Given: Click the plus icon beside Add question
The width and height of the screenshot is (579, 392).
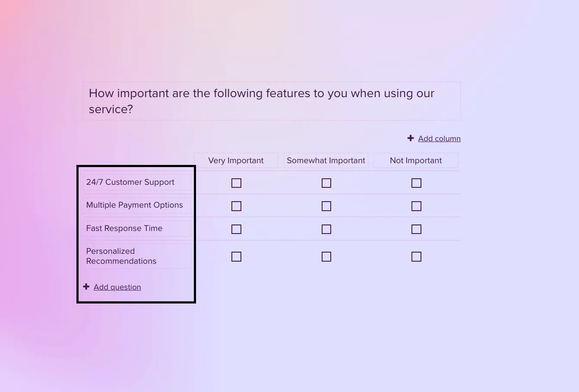Looking at the screenshot, I should click(86, 287).
